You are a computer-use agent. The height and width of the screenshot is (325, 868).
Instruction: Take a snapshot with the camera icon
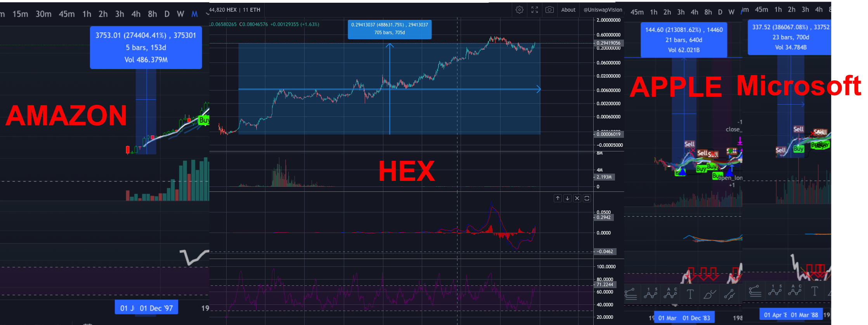(x=549, y=10)
